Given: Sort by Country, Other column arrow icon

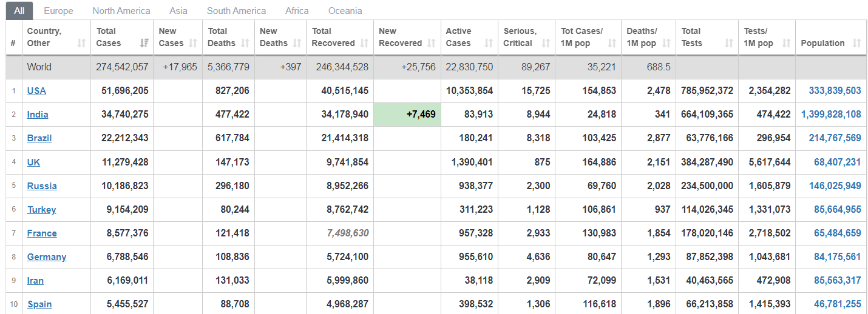Looking at the screenshot, I should click(x=81, y=43).
